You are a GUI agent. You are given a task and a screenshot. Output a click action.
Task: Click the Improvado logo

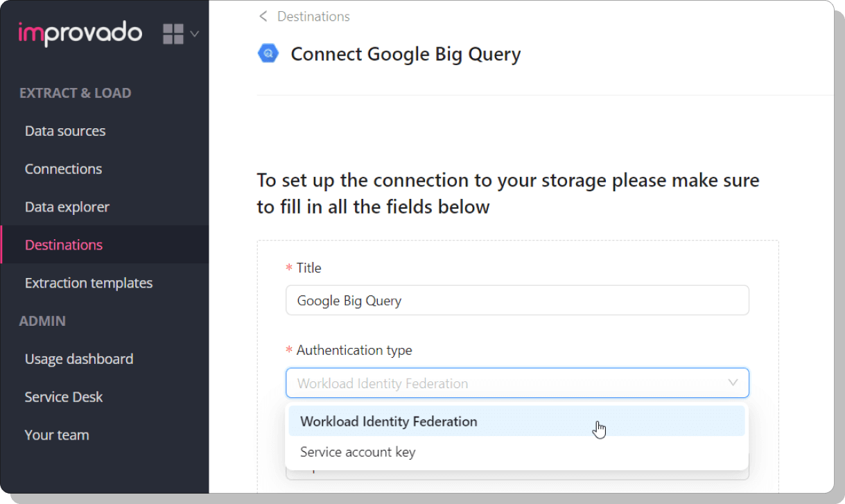[80, 33]
